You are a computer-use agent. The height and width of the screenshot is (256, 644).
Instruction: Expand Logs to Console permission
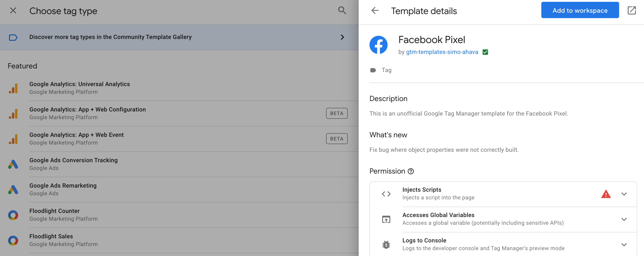point(624,245)
